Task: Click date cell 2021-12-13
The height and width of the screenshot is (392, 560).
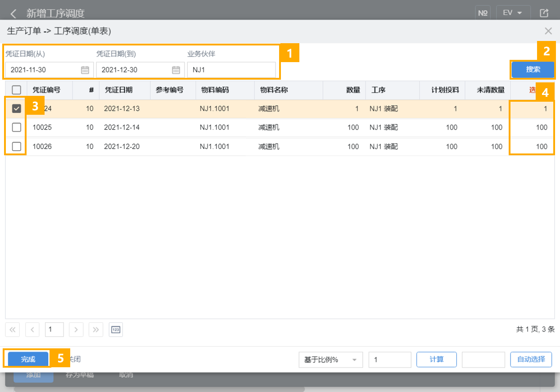Action: tap(122, 108)
